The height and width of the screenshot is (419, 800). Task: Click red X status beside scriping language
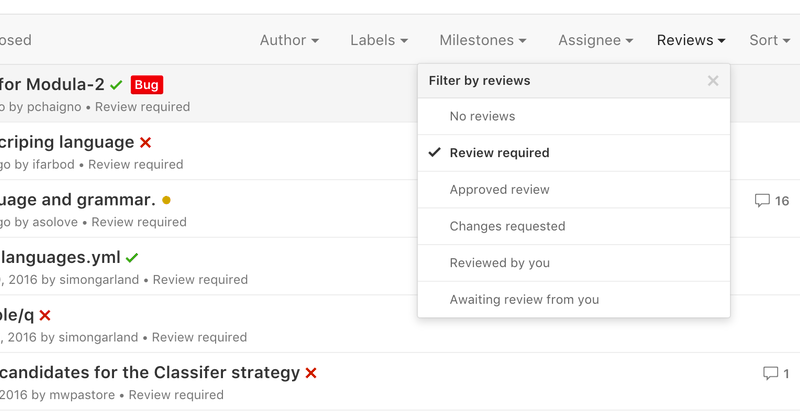[145, 142]
